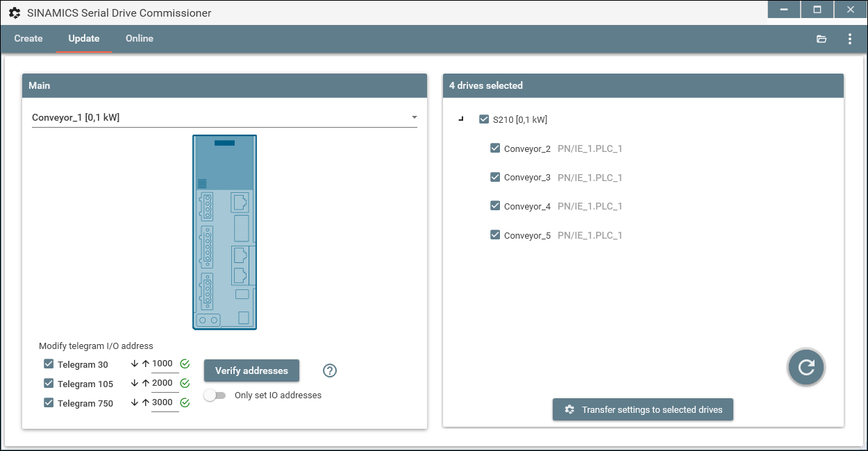This screenshot has width=868, height=451.
Task: Uncheck the Telegram 30 checkbox
Action: [x=49, y=364]
